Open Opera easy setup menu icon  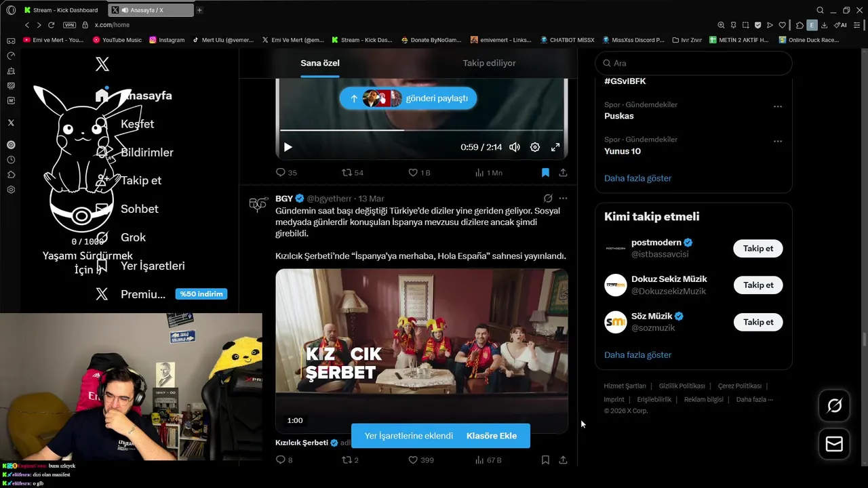pos(858,25)
